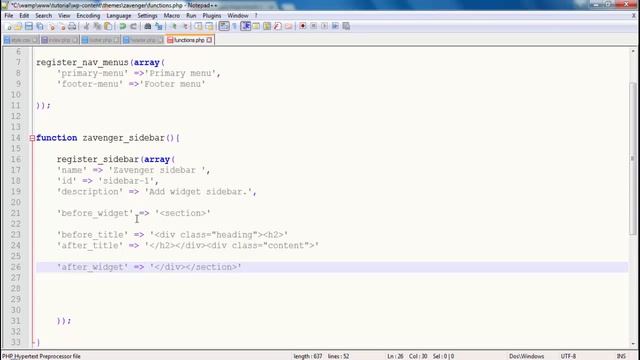
Task: Switch to the fourth tab header.php
Action: click(x=143, y=40)
